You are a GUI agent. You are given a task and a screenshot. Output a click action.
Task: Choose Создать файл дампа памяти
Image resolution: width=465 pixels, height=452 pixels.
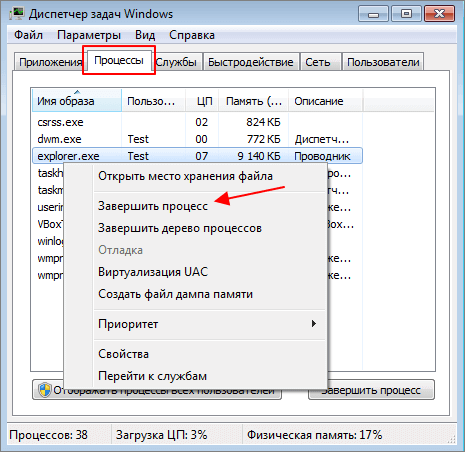[209, 294]
